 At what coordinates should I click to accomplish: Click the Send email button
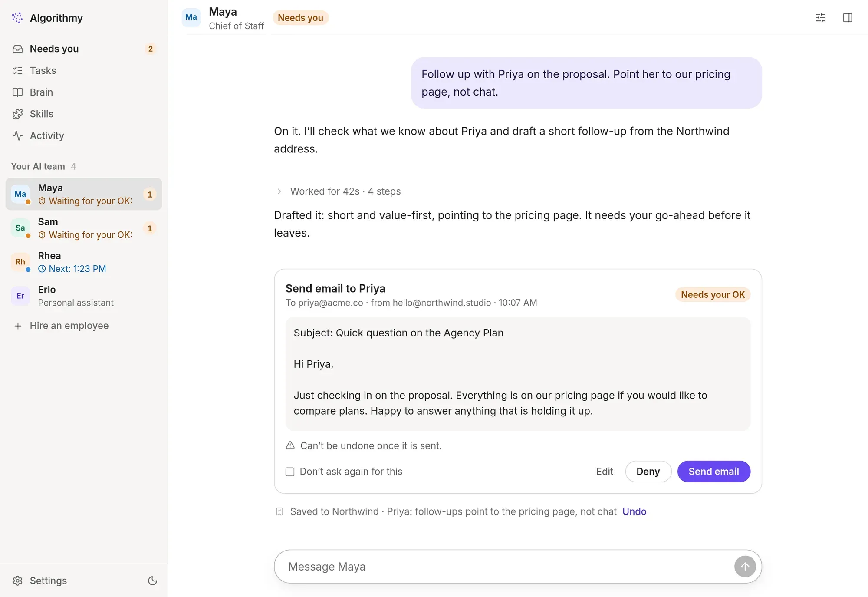tap(713, 472)
